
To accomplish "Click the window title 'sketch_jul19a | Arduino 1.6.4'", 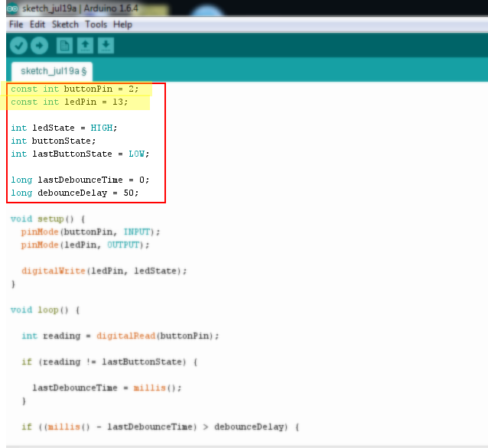I will (x=80, y=8).
